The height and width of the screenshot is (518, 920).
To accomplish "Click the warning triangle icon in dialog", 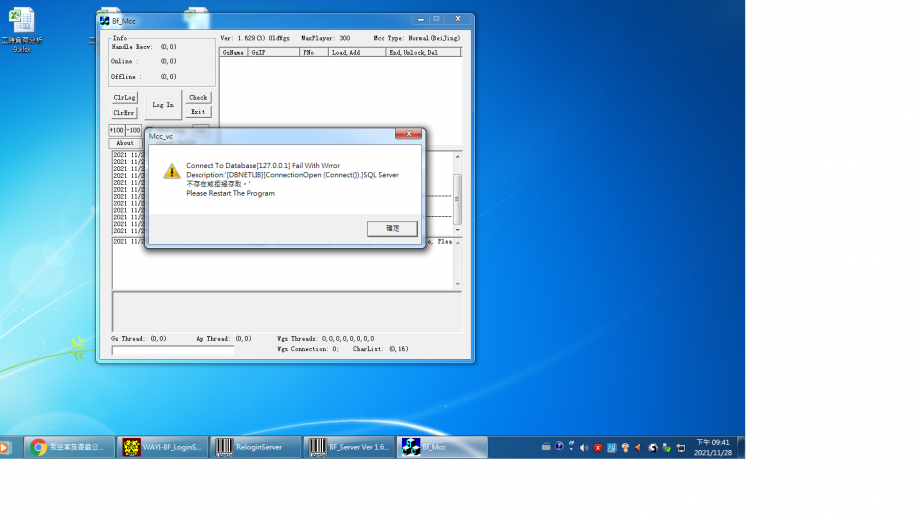I will click(172, 171).
